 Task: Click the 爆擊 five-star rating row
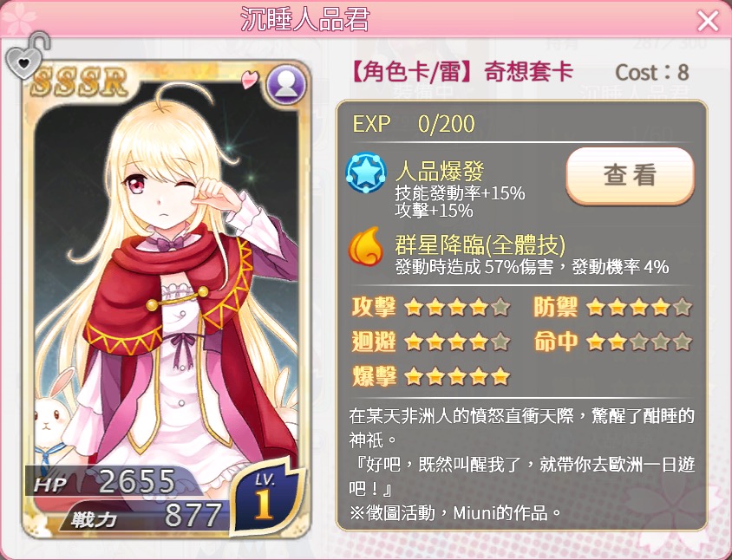point(430,376)
